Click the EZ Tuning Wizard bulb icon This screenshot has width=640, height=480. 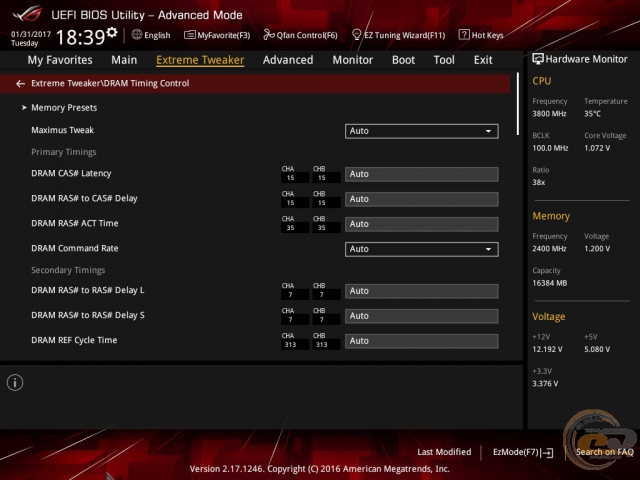(x=356, y=35)
